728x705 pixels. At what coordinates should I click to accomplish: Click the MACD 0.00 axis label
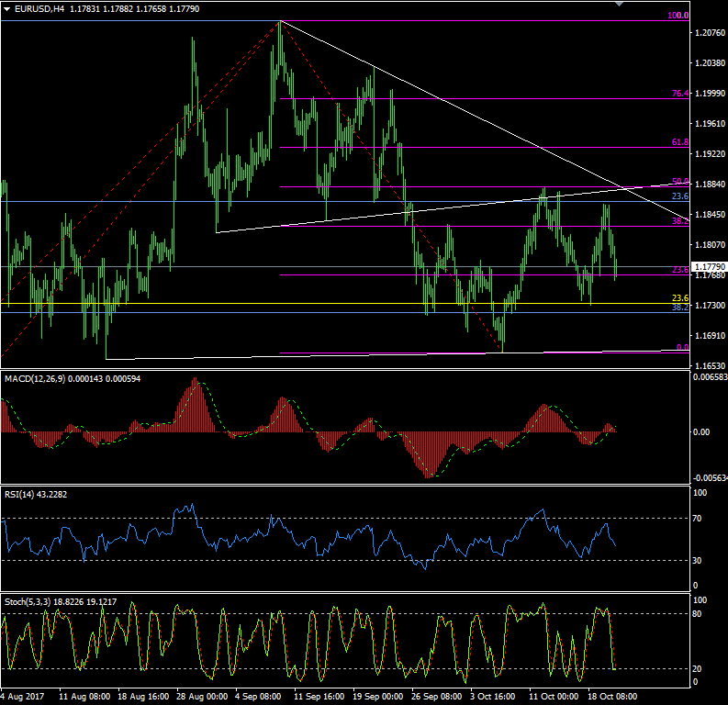tap(700, 431)
